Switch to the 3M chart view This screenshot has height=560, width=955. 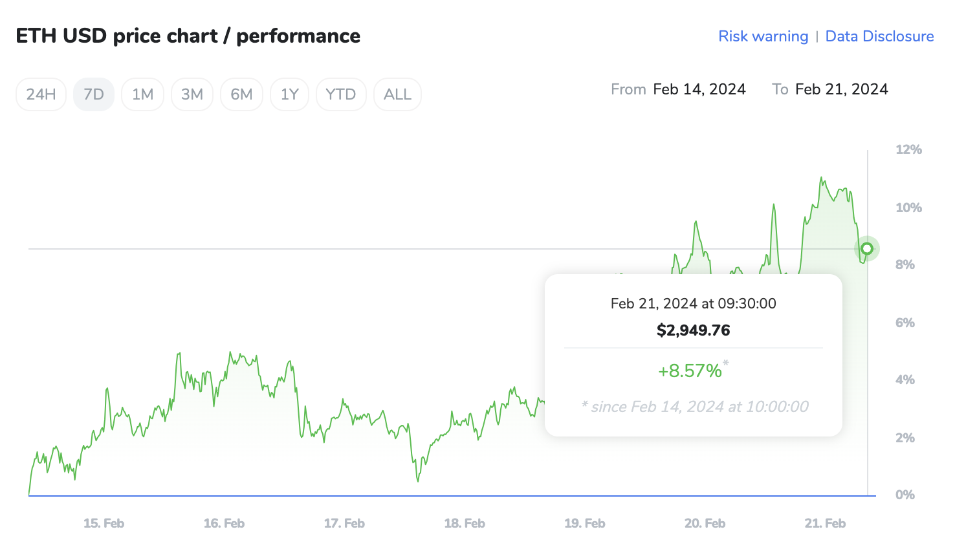[x=192, y=94]
